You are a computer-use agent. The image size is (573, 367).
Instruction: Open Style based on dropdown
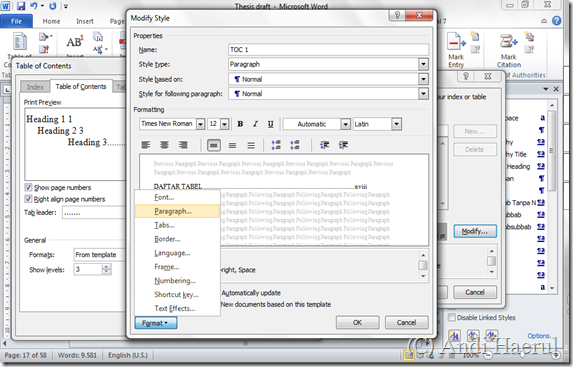[x=423, y=79]
